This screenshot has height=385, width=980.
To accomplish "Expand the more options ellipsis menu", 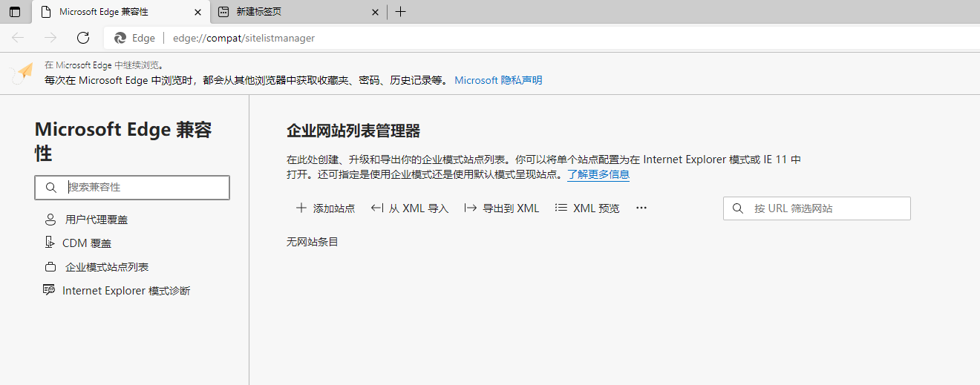I will (x=641, y=208).
